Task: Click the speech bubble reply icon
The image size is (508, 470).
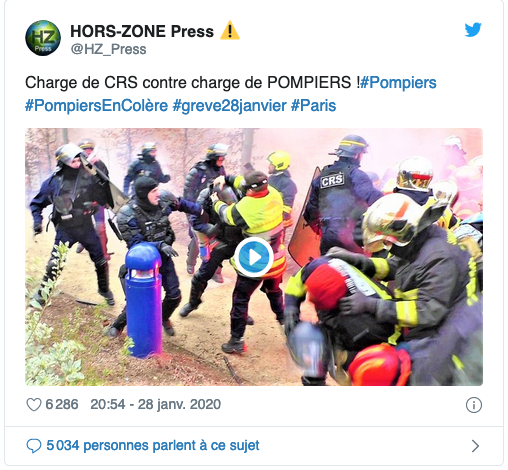Action: [x=34, y=446]
